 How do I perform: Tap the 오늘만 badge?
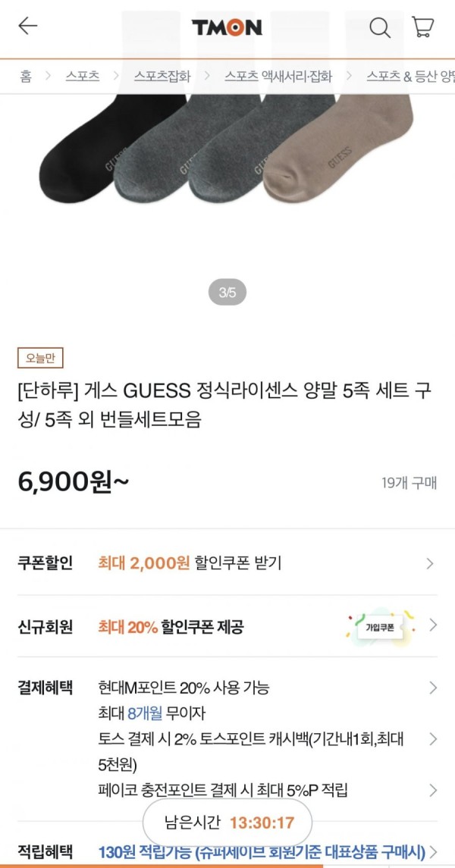point(40,358)
